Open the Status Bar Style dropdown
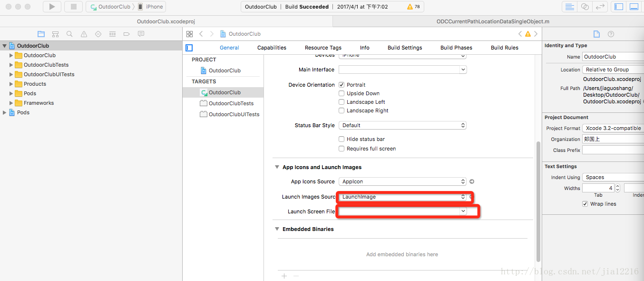This screenshot has width=644, height=281. point(402,125)
